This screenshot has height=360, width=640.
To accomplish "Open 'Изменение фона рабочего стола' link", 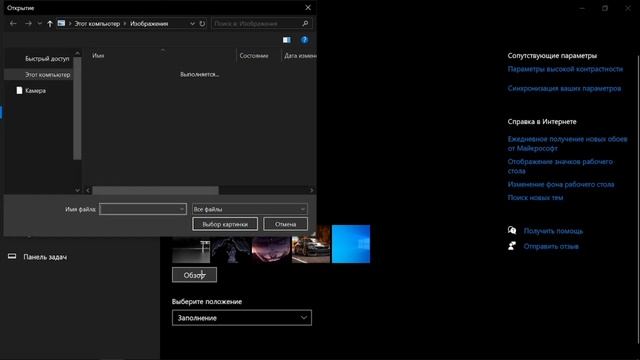I will 561,184.
